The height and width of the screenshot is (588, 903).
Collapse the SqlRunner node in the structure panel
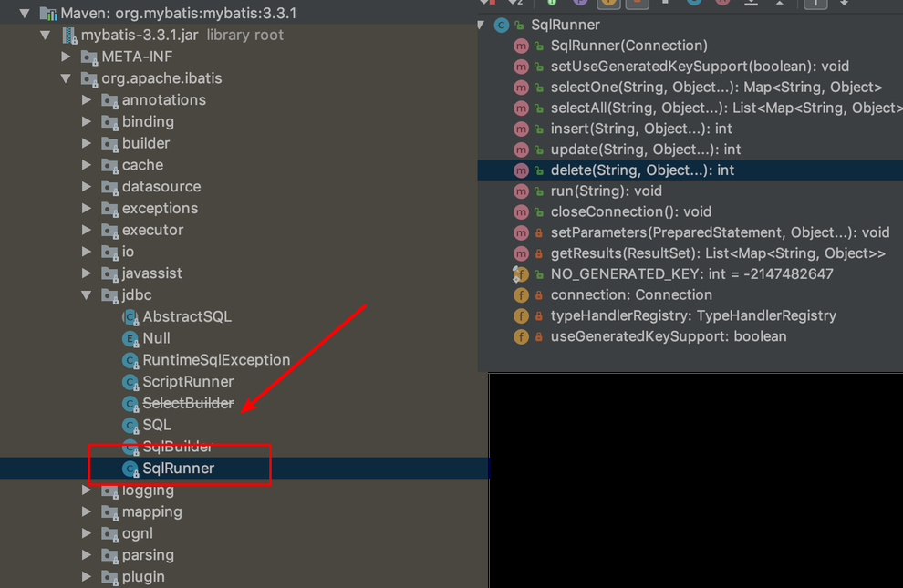coord(481,25)
